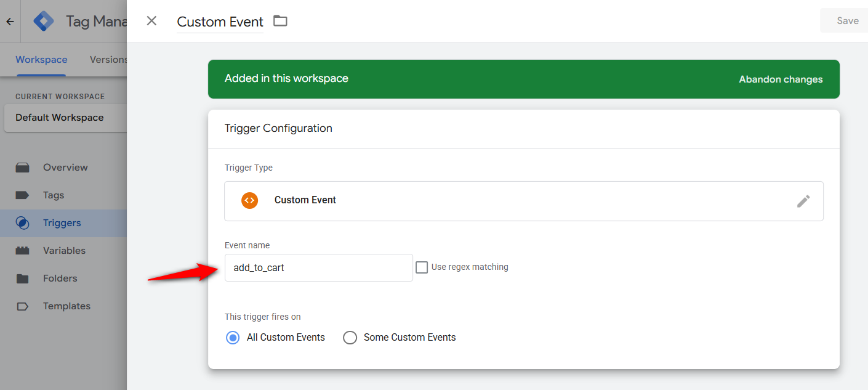Click the Variables sidebar icon
Image resolution: width=868 pixels, height=390 pixels.
(23, 251)
